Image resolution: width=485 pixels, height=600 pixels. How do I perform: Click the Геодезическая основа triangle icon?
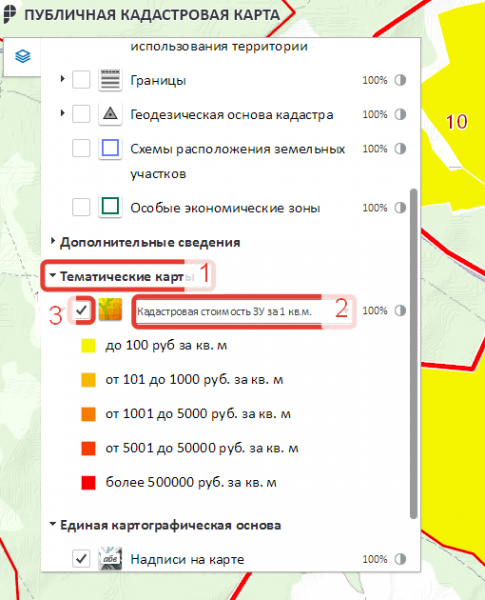(110, 114)
